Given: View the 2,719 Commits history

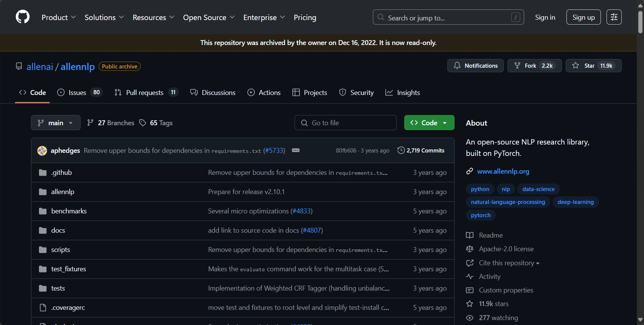Looking at the screenshot, I should coord(421,150).
